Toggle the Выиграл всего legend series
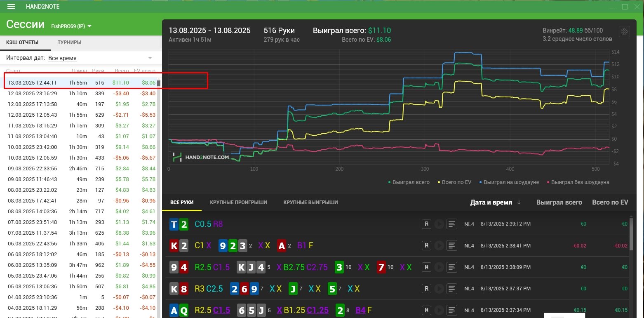Screen dimensions: 644x318 409,182
